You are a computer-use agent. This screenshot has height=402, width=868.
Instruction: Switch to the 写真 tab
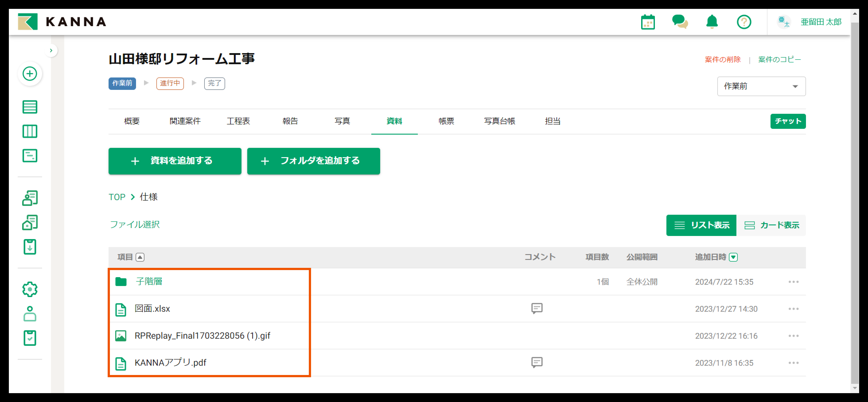point(342,121)
